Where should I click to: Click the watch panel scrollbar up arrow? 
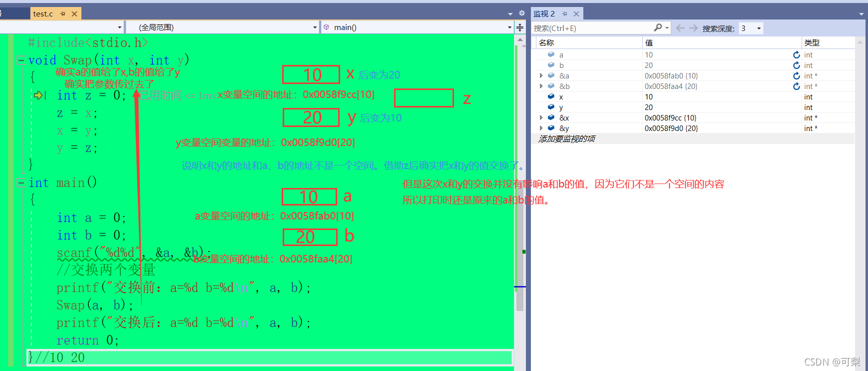860,42
